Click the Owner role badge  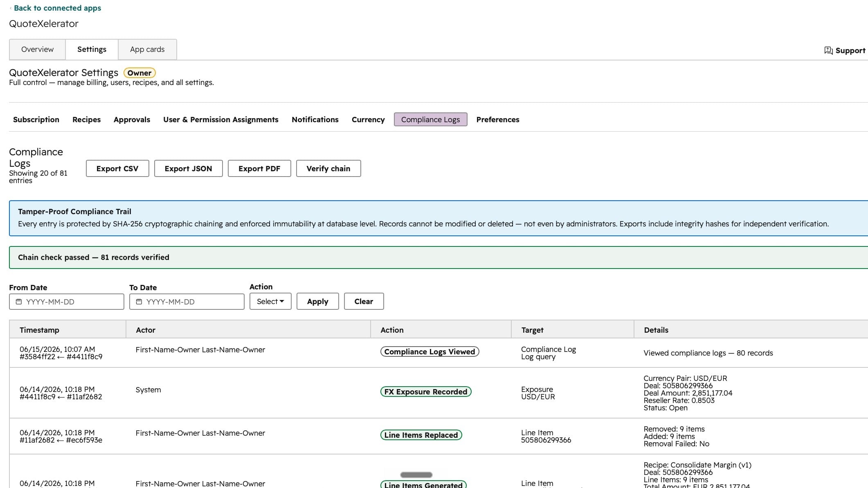click(x=139, y=73)
